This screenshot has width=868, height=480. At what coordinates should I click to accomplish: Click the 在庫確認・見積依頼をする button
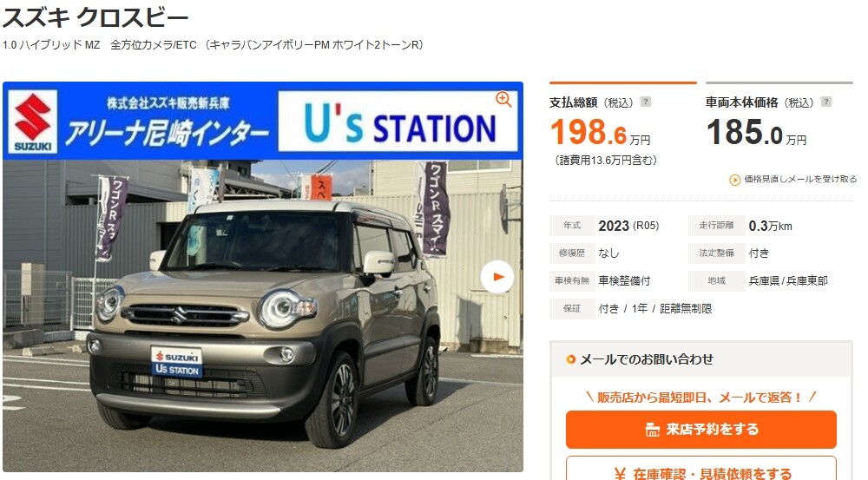click(x=700, y=469)
